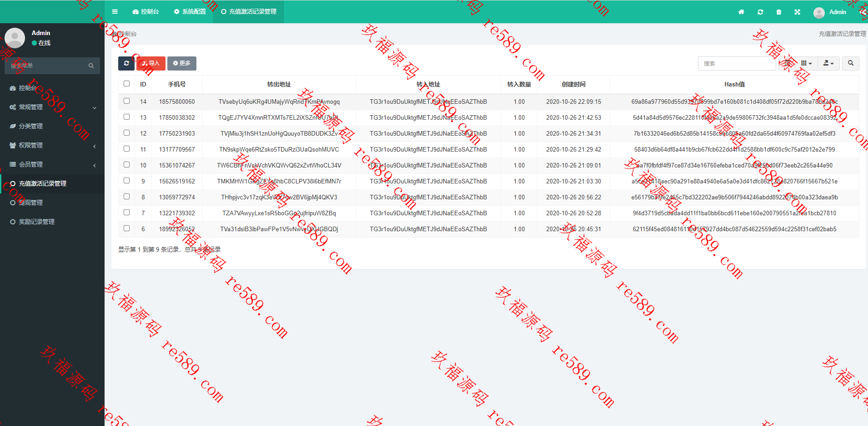Click the 控制台 breadcrumb link
Screen dimensions: 868x426
click(125, 34)
